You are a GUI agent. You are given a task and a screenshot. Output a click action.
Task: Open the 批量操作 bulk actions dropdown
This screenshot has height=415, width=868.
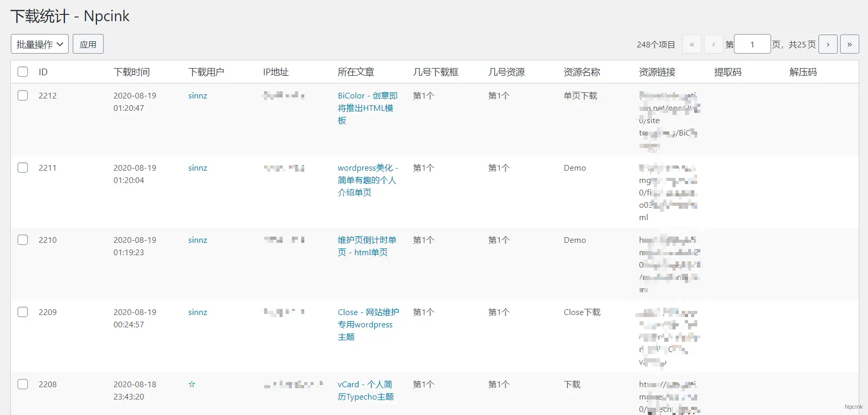pyautogui.click(x=40, y=44)
